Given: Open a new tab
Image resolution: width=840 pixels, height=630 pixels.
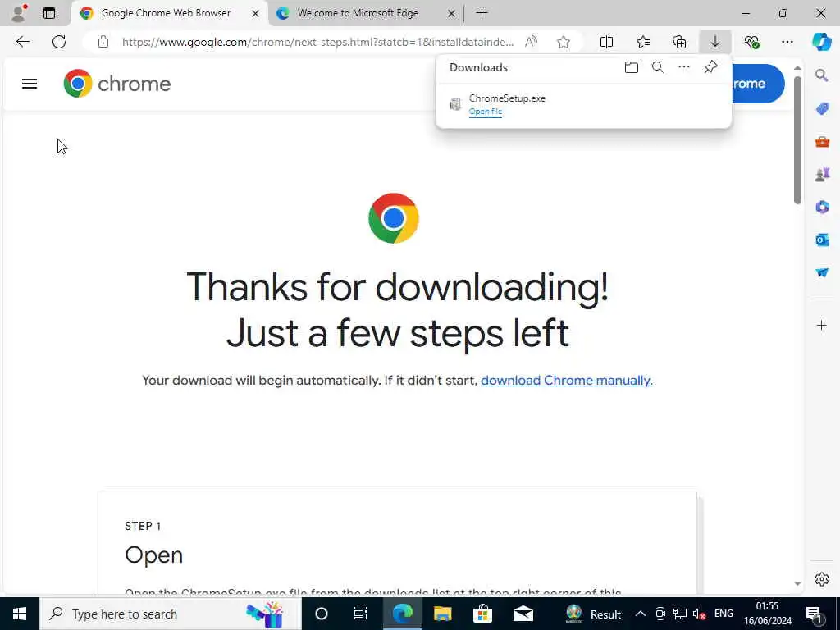Looking at the screenshot, I should tap(482, 13).
